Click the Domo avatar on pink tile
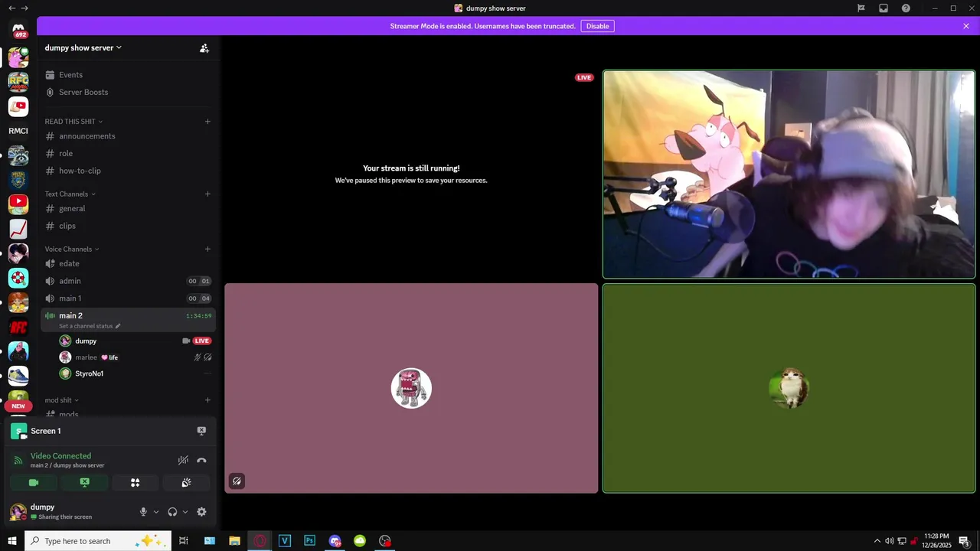980x551 pixels. pyautogui.click(x=411, y=388)
